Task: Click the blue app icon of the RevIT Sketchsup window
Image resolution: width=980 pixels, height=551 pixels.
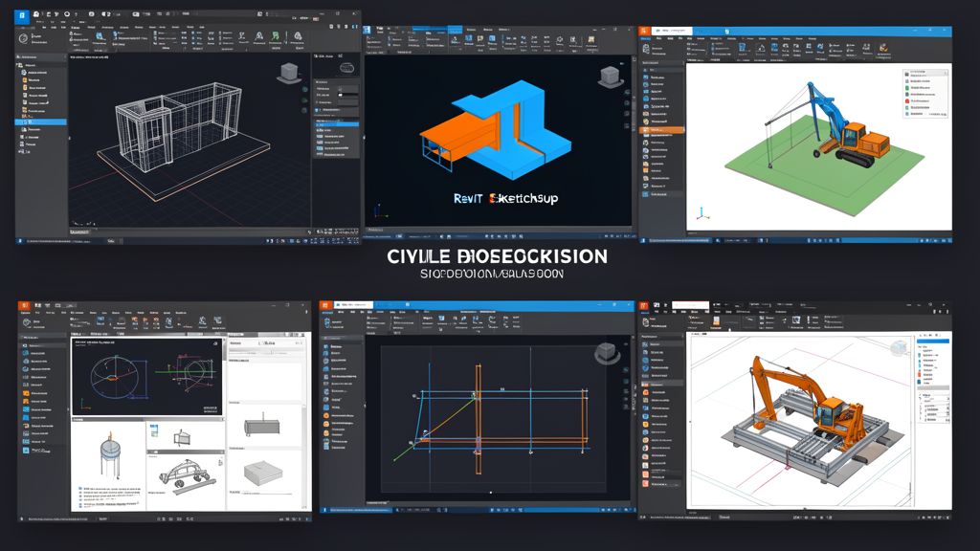Action: tap(367, 30)
